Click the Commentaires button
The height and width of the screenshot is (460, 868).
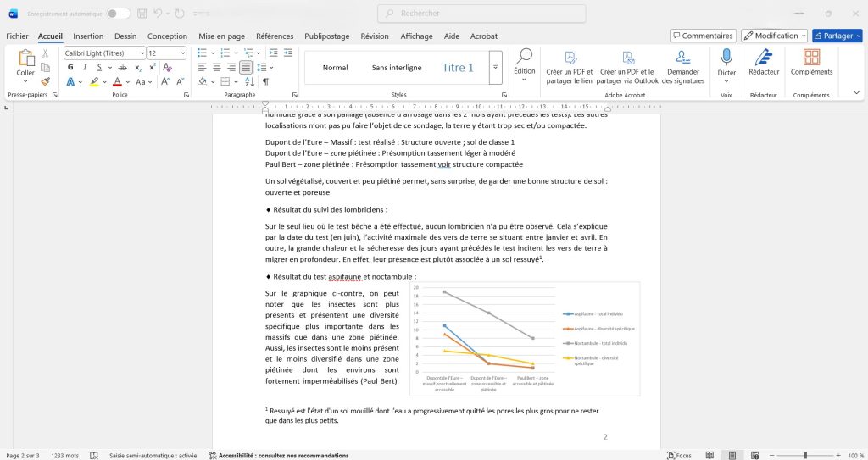click(703, 36)
